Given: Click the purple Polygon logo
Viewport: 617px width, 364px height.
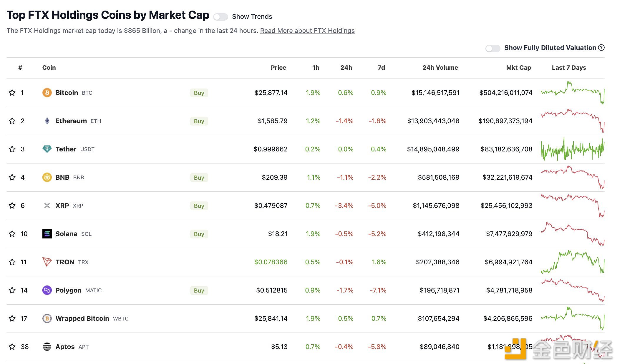Looking at the screenshot, I should 47,290.
